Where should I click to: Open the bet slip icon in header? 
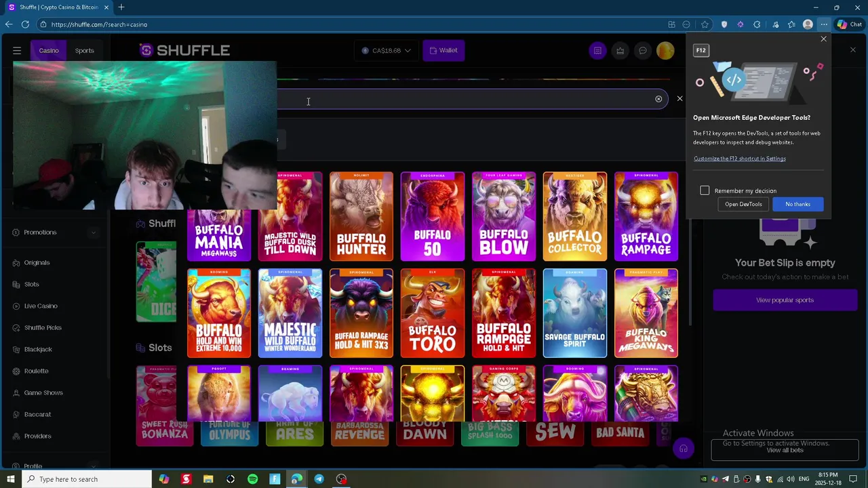(597, 50)
